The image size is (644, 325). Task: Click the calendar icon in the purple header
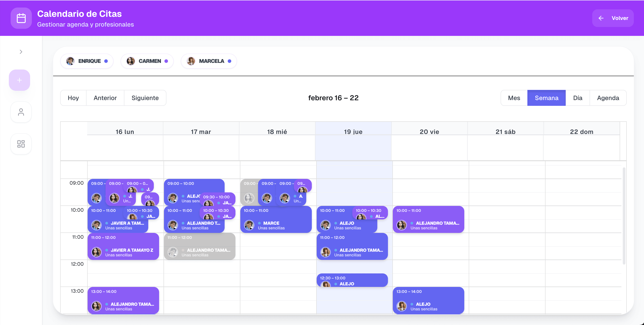pyautogui.click(x=21, y=18)
